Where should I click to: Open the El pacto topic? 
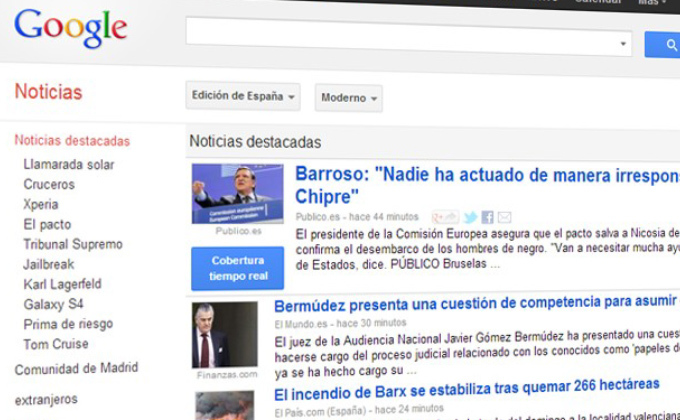[47, 224]
